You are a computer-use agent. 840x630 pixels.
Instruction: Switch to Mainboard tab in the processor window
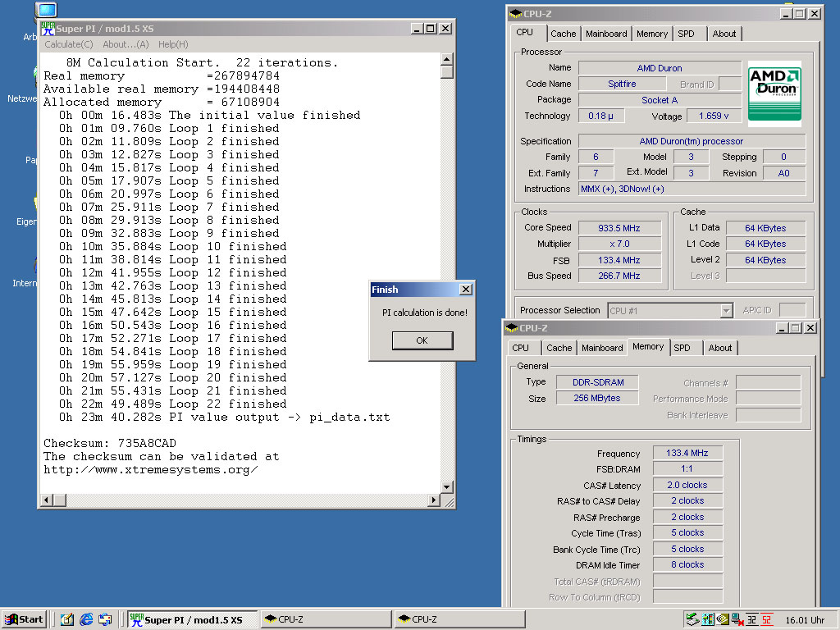[606, 34]
